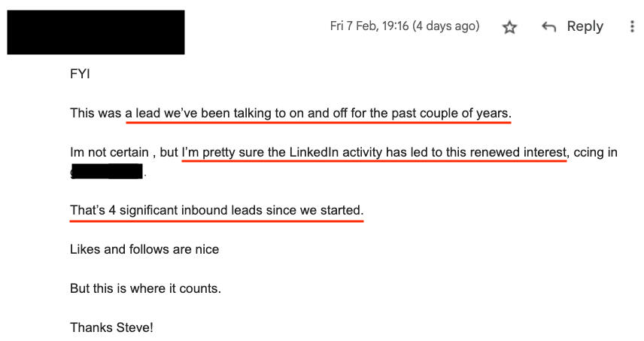Click the (4 days ago) text
The height and width of the screenshot is (341, 644).
click(446, 26)
